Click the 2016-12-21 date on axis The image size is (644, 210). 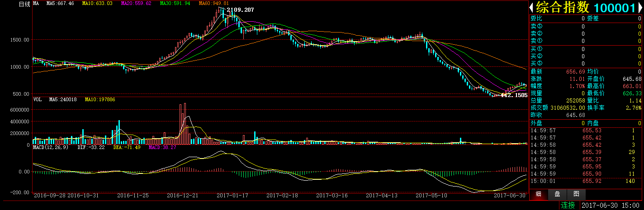182,196
